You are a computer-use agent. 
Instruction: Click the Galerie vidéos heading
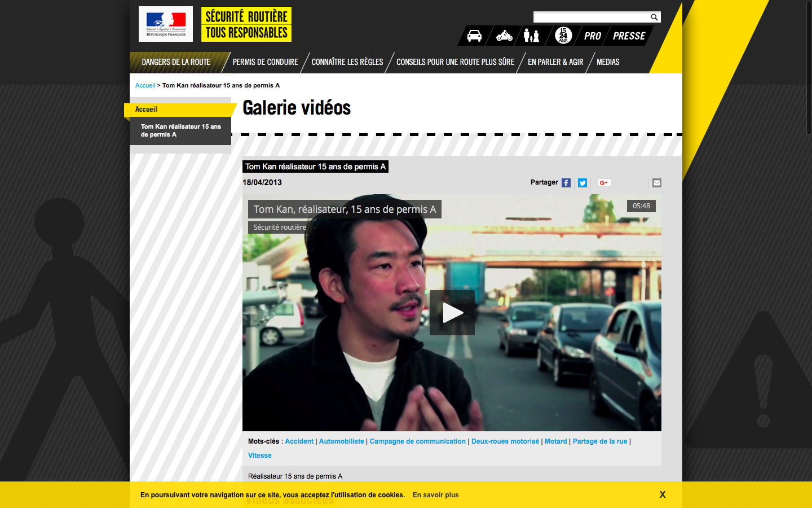(x=297, y=107)
